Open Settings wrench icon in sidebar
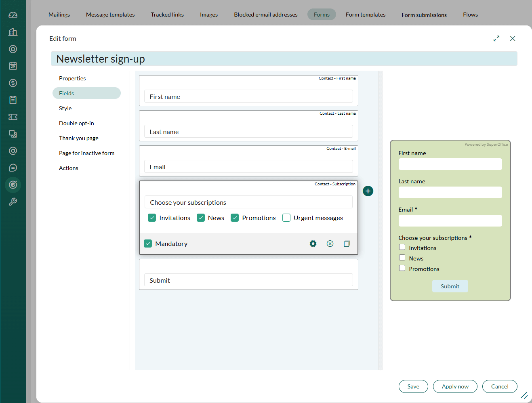This screenshot has height=403, width=532. (13, 201)
